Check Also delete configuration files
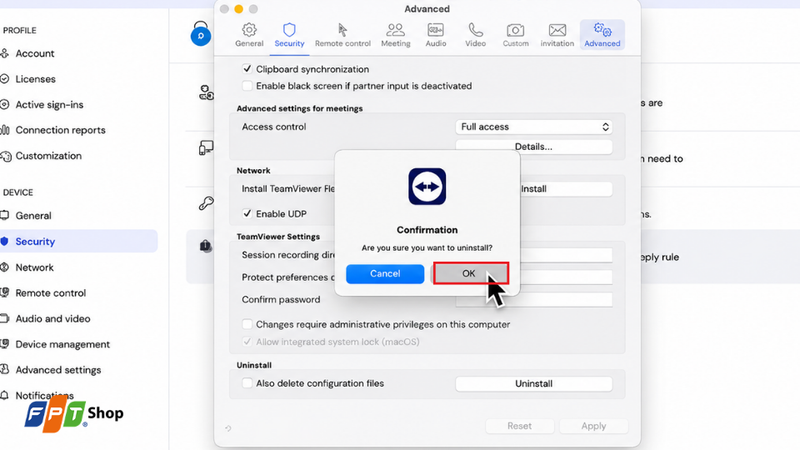 (247, 383)
